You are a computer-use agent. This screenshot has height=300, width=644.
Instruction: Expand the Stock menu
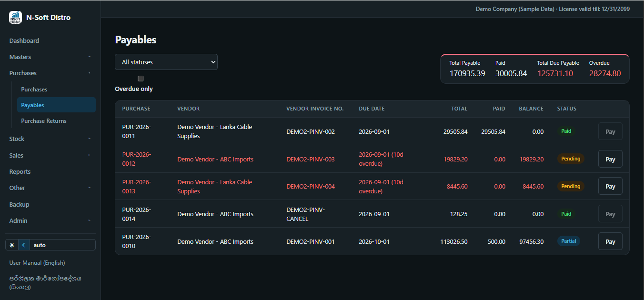pyautogui.click(x=50, y=139)
